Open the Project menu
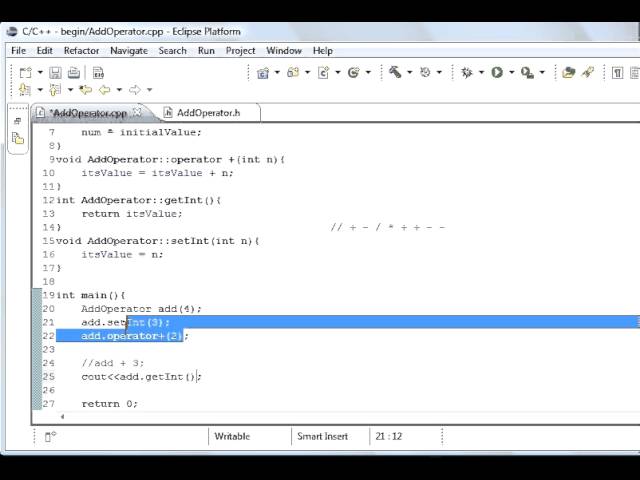This screenshot has height=480, width=640. [240, 51]
